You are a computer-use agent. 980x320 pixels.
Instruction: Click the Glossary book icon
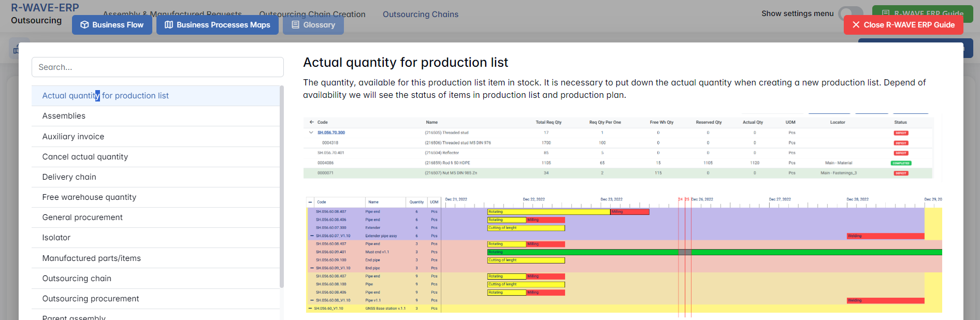(295, 25)
